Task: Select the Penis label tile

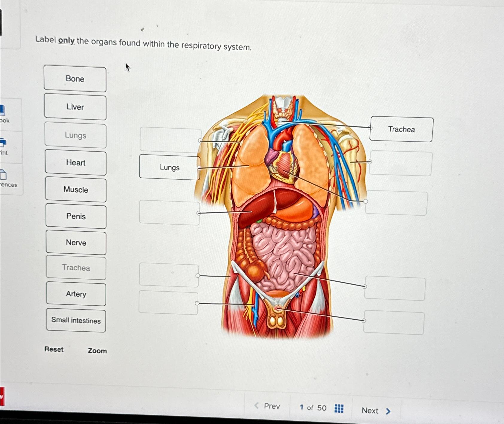Action: point(76,216)
